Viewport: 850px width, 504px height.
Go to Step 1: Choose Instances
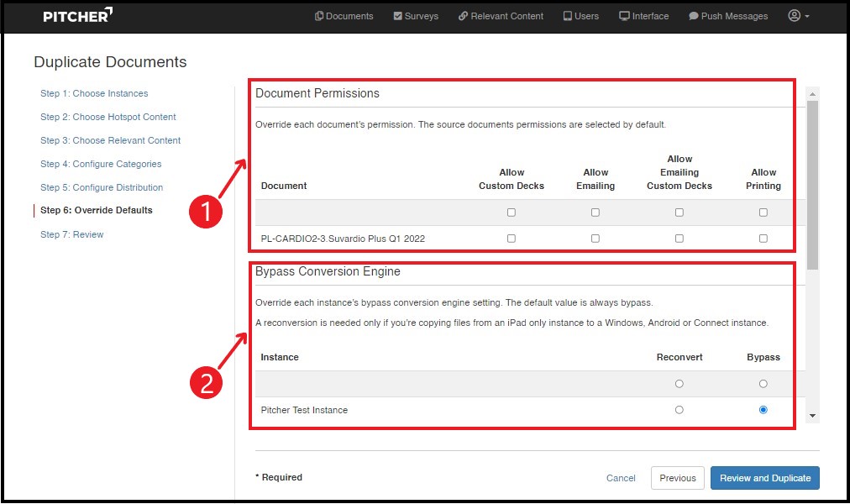[x=94, y=93]
